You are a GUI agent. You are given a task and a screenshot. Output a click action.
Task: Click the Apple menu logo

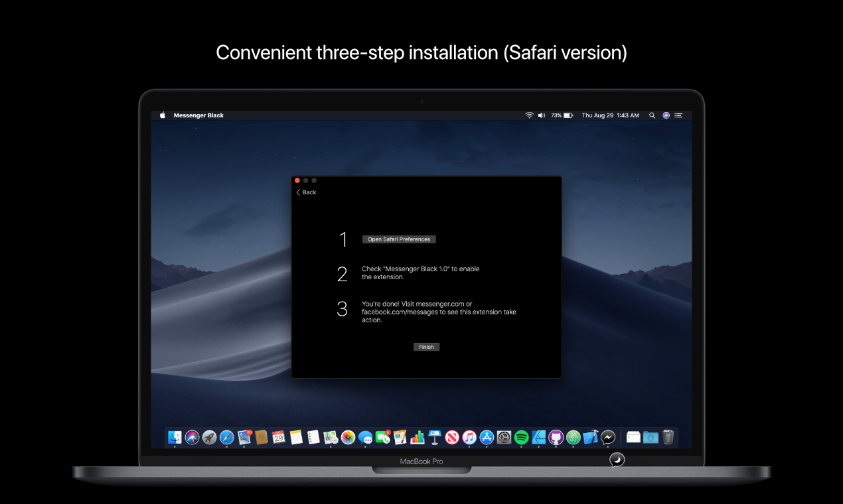(163, 115)
